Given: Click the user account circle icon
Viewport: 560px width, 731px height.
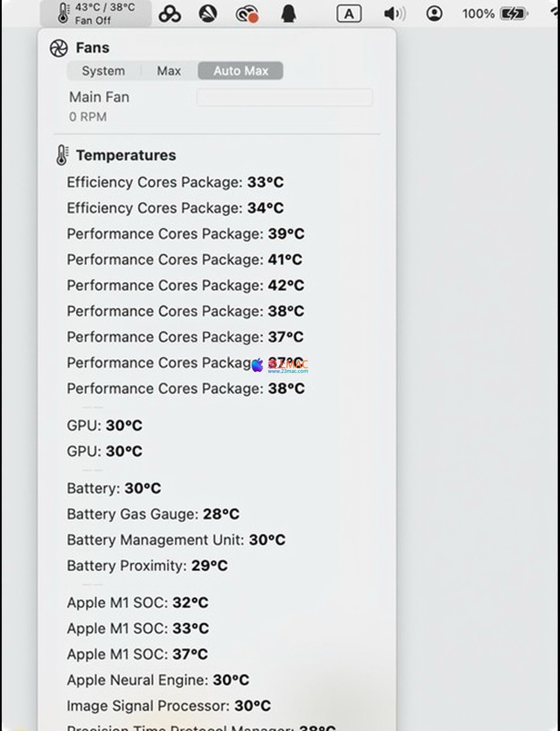Looking at the screenshot, I should [x=434, y=14].
